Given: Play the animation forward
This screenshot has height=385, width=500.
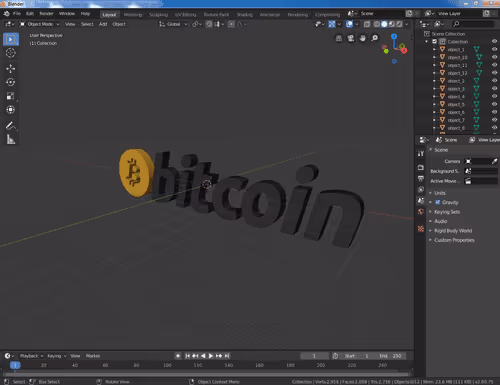Looking at the screenshot, I should point(211,356).
